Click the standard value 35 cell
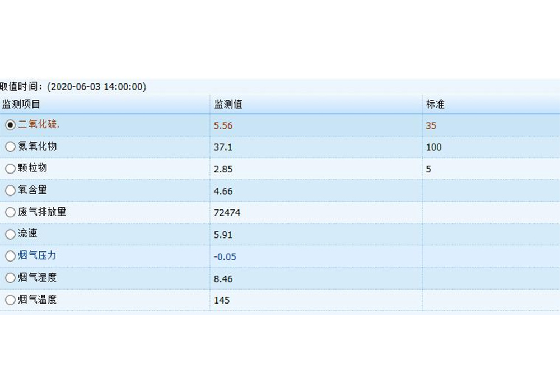Screen dimensions: 560x392 pyautogui.click(x=431, y=126)
